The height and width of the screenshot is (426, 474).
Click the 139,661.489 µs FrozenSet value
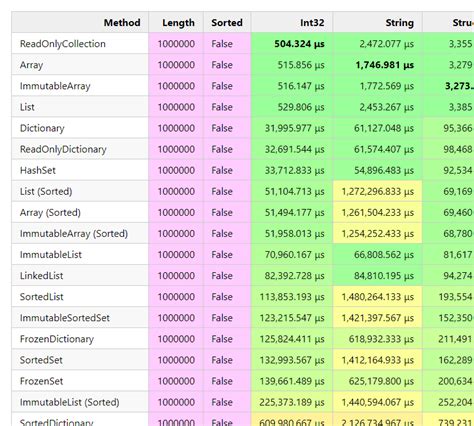click(292, 381)
